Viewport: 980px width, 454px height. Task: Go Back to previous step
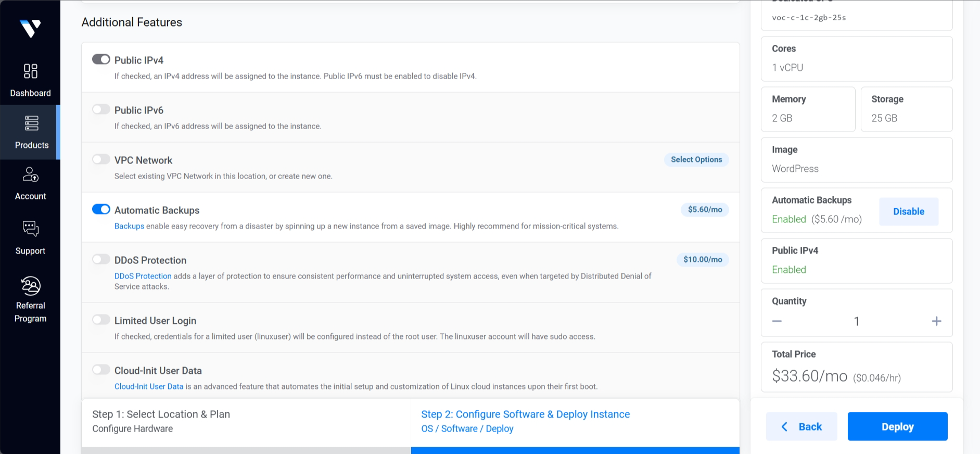(x=801, y=426)
